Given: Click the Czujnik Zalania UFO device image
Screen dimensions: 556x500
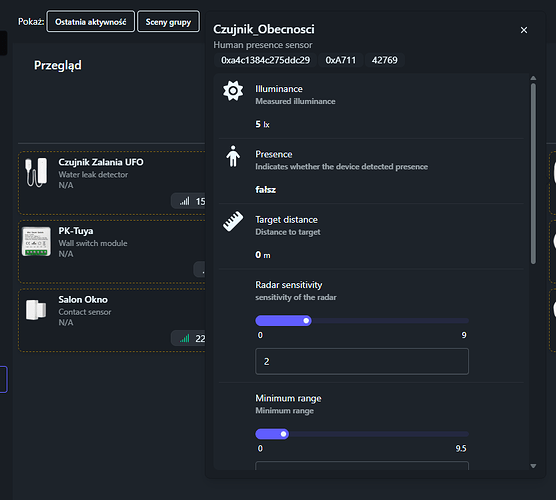Looking at the screenshot, I should 36,172.
